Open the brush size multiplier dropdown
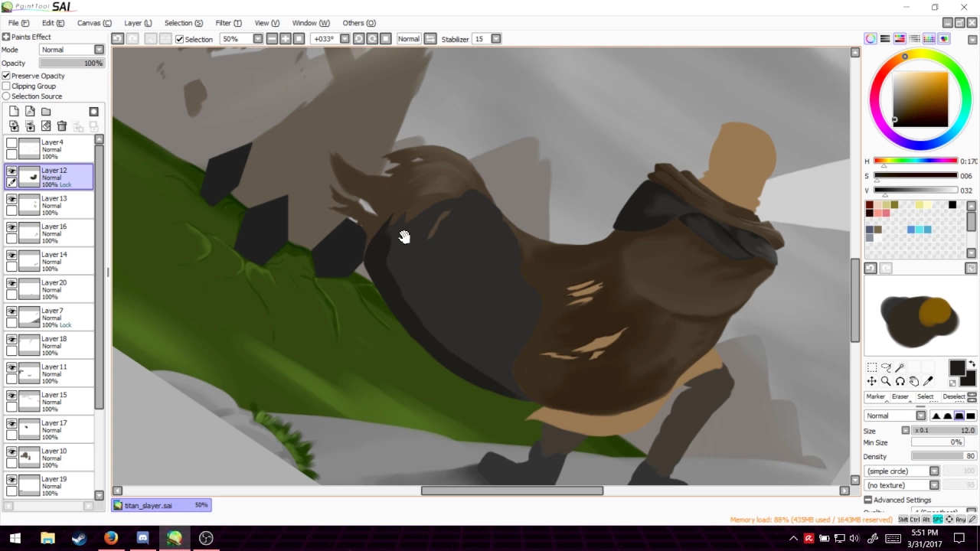The image size is (980, 551). (906, 431)
